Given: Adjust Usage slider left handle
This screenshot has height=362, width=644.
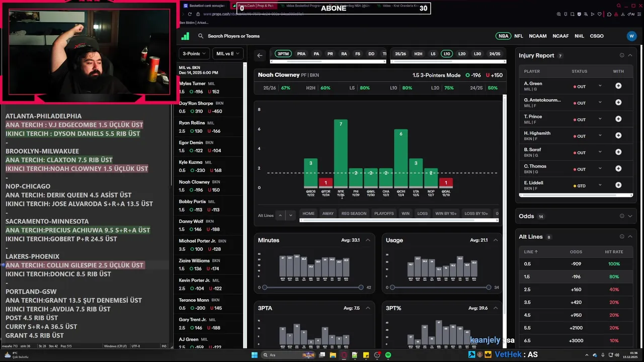Looking at the screenshot, I should (392, 288).
